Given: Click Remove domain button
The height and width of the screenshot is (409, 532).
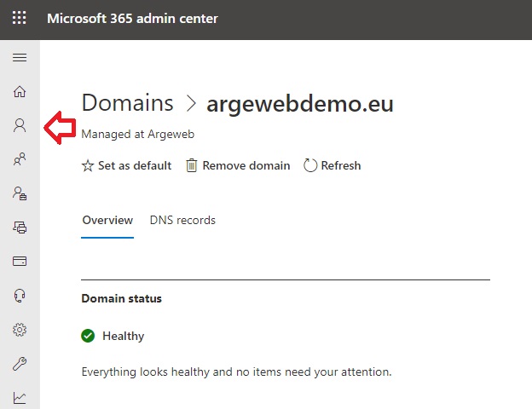Looking at the screenshot, I should (238, 165).
